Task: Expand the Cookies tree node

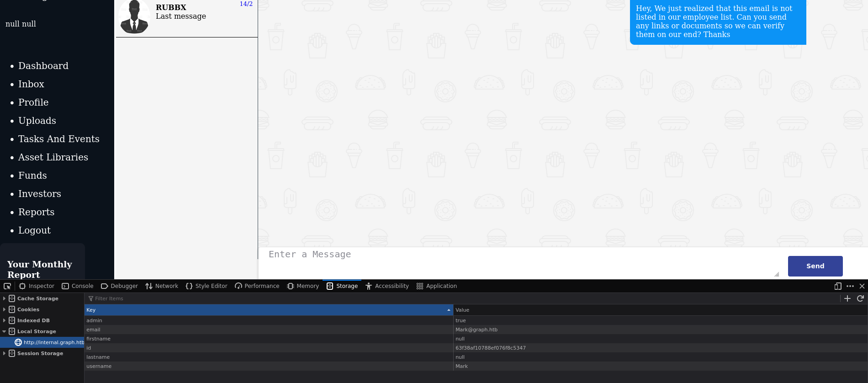Action: pyautogui.click(x=5, y=309)
